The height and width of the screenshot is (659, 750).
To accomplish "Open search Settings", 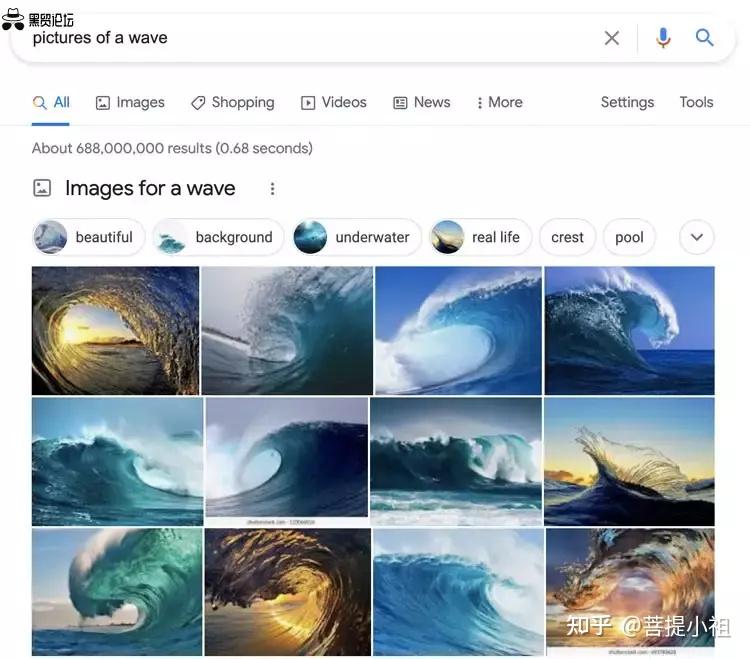I will point(627,102).
